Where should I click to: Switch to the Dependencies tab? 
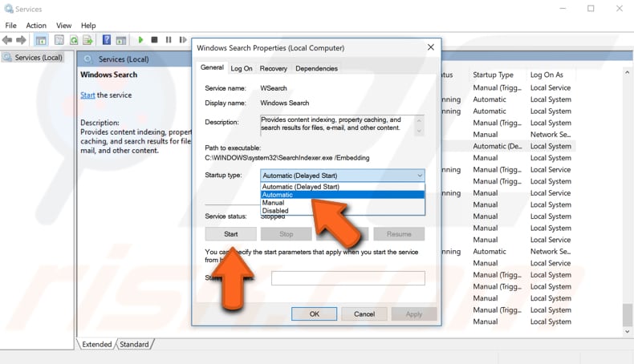316,68
